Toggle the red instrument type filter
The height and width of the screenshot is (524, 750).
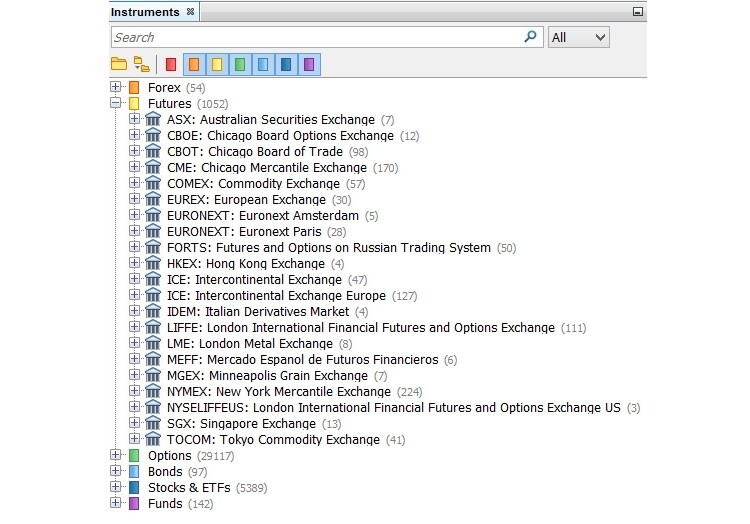tap(171, 64)
